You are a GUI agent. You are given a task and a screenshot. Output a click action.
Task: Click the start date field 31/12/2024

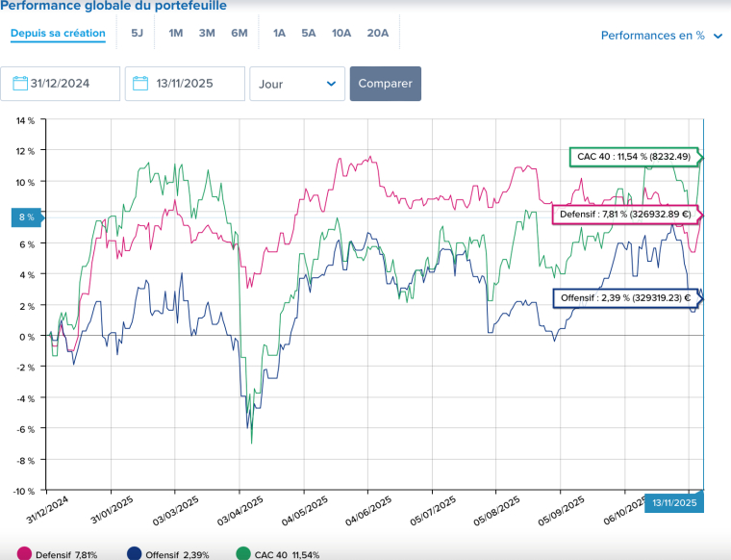pos(69,84)
